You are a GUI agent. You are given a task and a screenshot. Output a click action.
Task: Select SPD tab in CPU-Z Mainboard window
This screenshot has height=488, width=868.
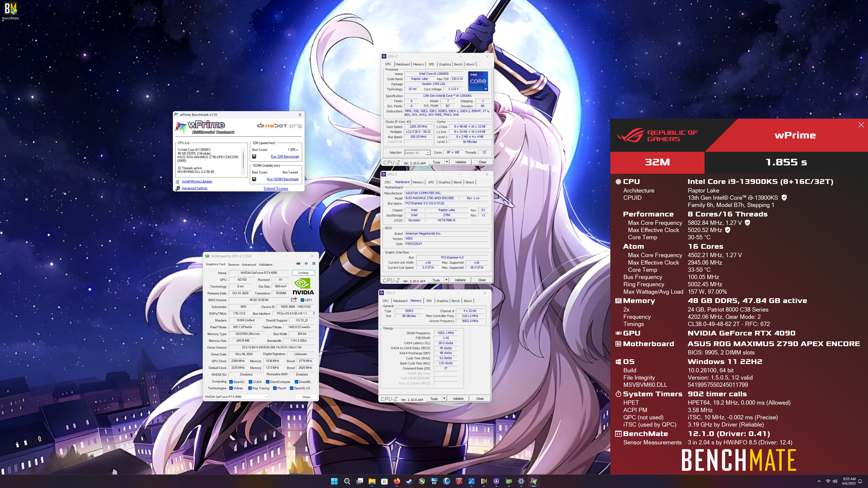(431, 182)
